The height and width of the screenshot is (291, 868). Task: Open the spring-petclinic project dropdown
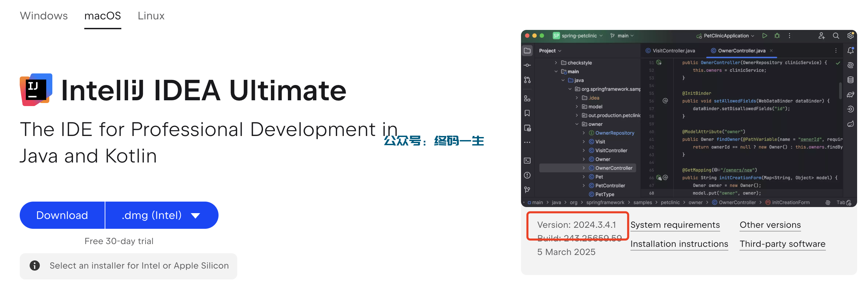coord(578,36)
